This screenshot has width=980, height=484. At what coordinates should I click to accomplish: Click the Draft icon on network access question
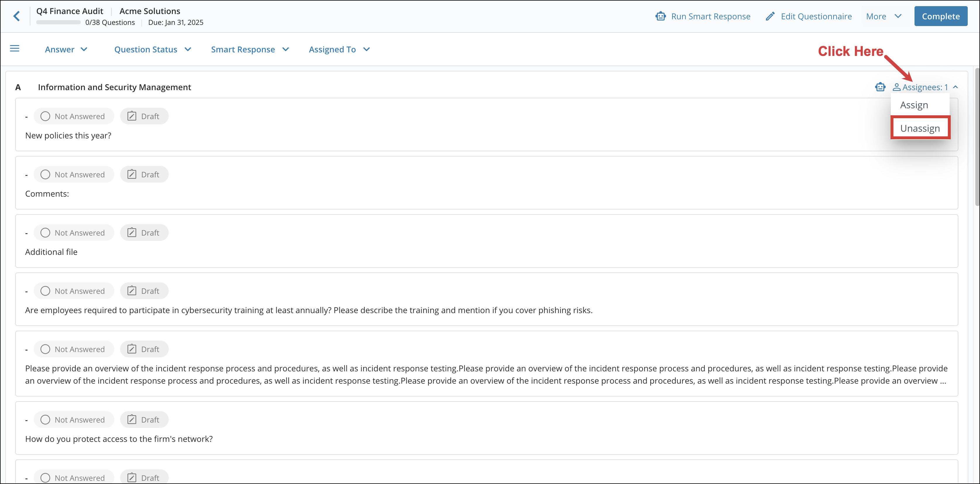click(x=132, y=420)
